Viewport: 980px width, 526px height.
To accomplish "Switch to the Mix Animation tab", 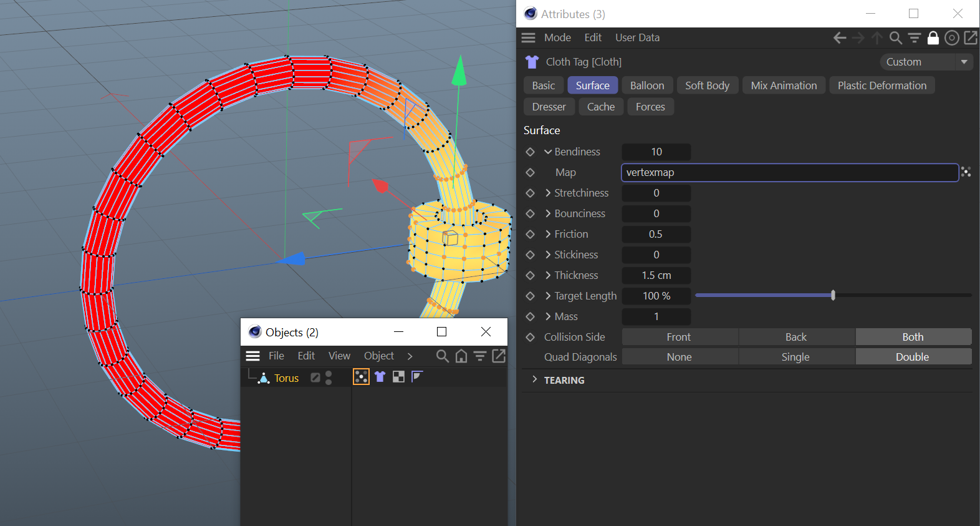I will click(784, 85).
